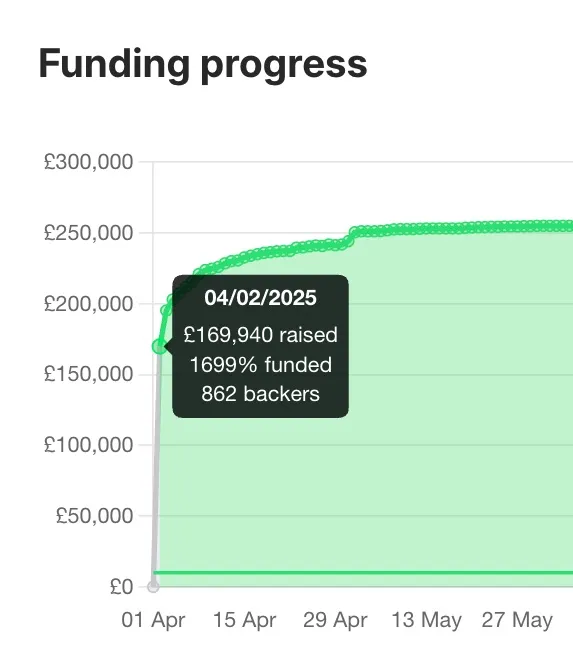The image size is (573, 662).
Task: Click the 15 Apr axis label
Action: 244,620
